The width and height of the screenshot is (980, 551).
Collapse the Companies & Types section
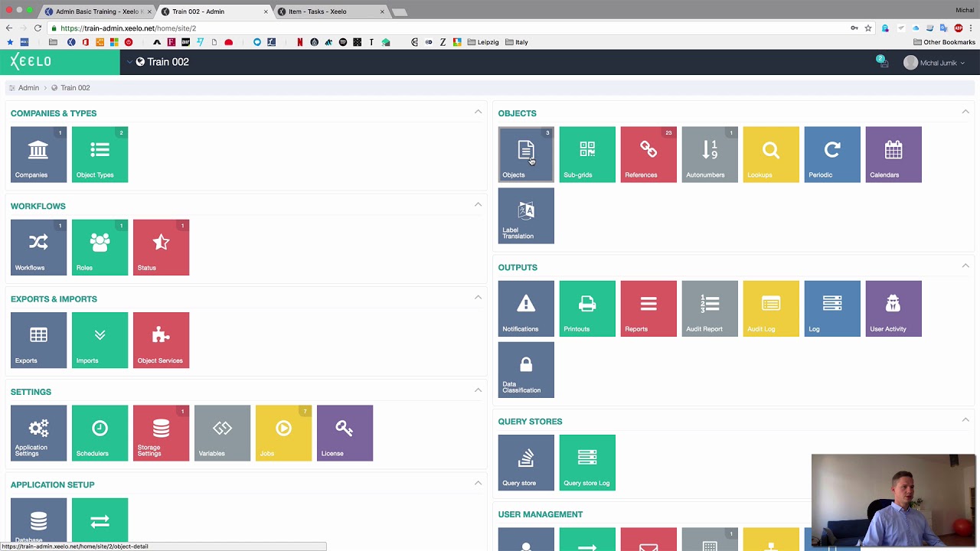[x=478, y=112]
